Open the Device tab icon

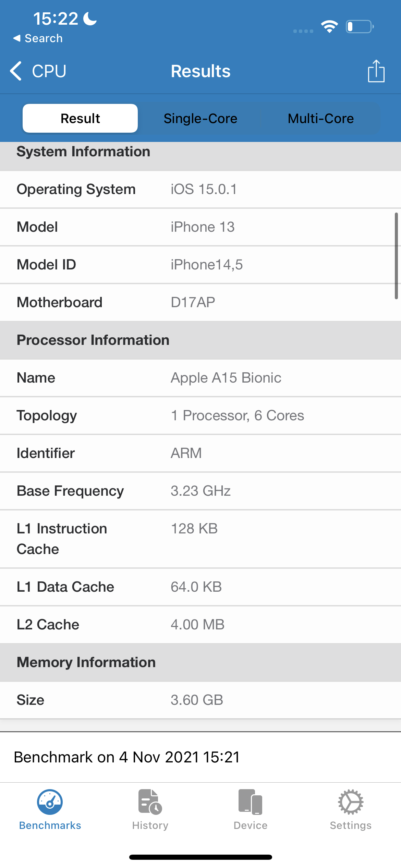pyautogui.click(x=251, y=802)
